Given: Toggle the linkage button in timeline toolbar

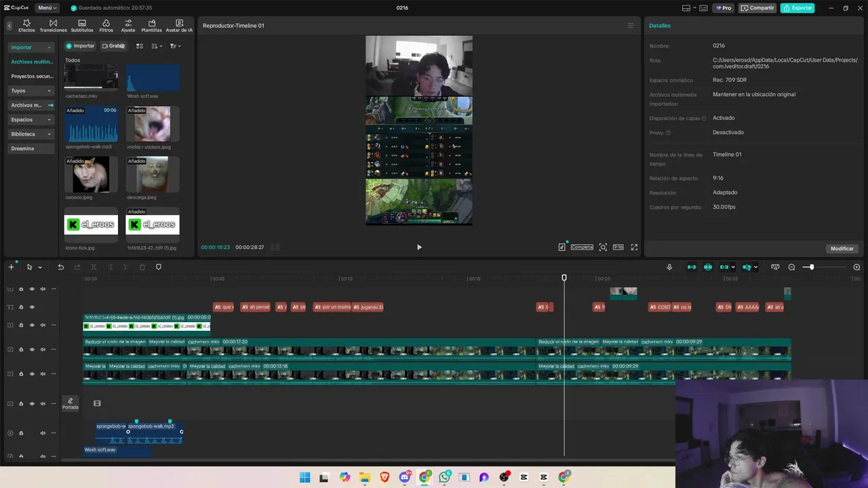Looking at the screenshot, I should coord(724,267).
